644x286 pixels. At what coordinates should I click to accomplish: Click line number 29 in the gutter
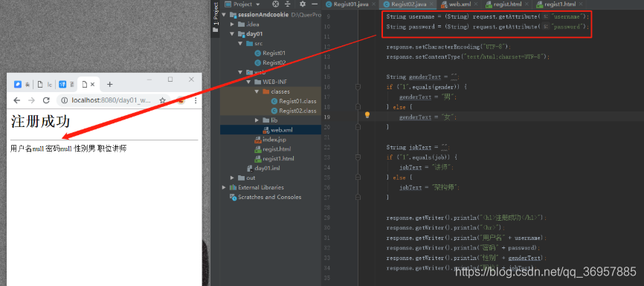pyautogui.click(x=327, y=218)
